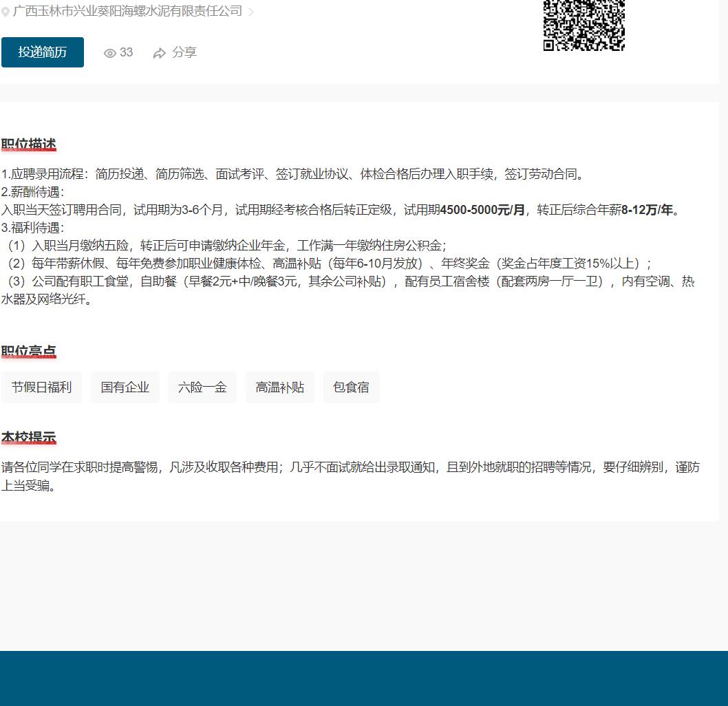The width and height of the screenshot is (728, 706).
Task: Click the chevron arrow after the company name
Action: coord(251,12)
